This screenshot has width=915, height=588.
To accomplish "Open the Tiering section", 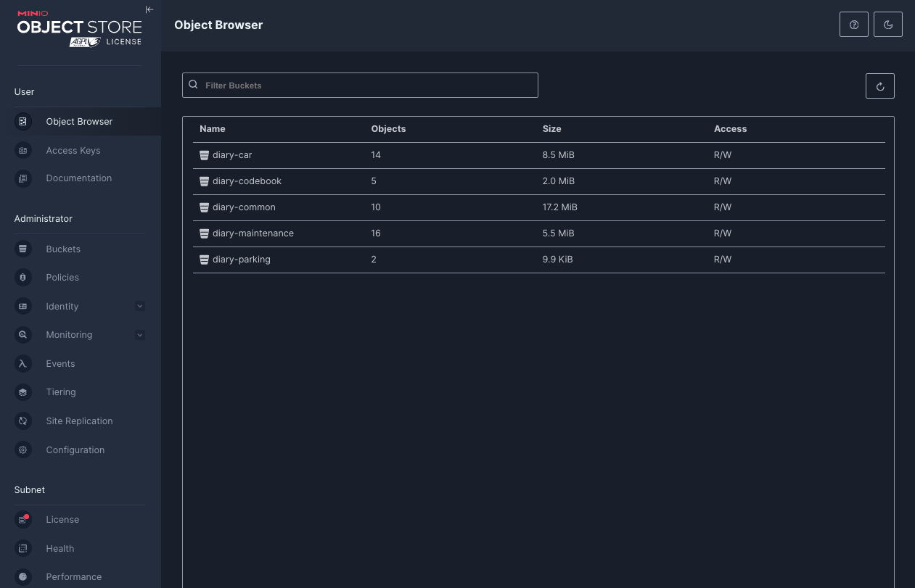I will point(60,392).
